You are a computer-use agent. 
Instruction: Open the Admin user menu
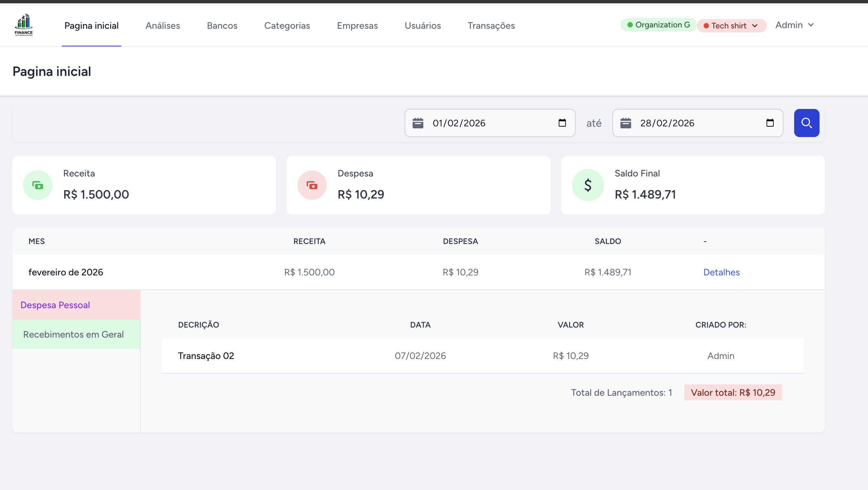click(794, 25)
